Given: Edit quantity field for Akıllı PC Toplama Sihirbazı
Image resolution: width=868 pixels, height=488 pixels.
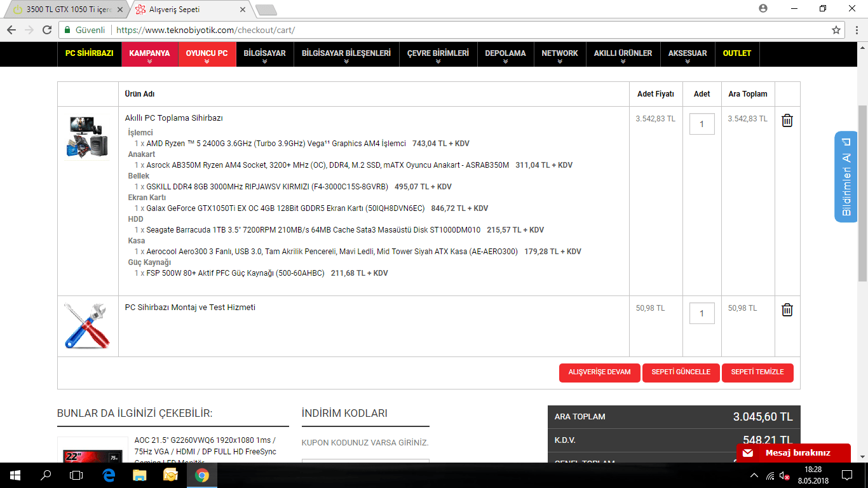Looking at the screenshot, I should pyautogui.click(x=702, y=124).
